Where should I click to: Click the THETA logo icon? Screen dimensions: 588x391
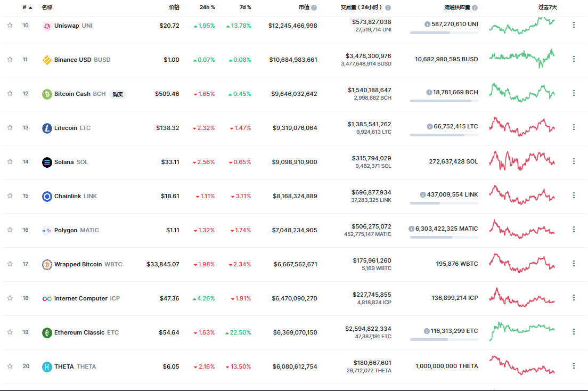[47, 367]
